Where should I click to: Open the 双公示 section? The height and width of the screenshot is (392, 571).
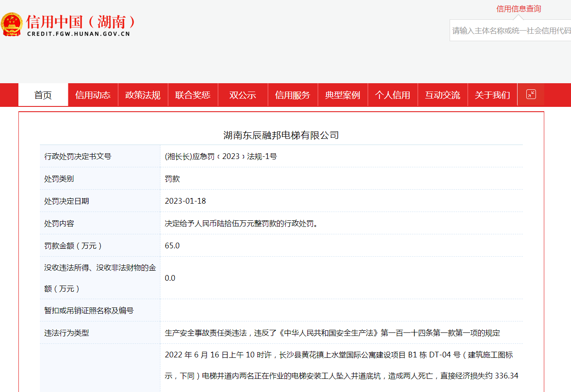[243, 95]
